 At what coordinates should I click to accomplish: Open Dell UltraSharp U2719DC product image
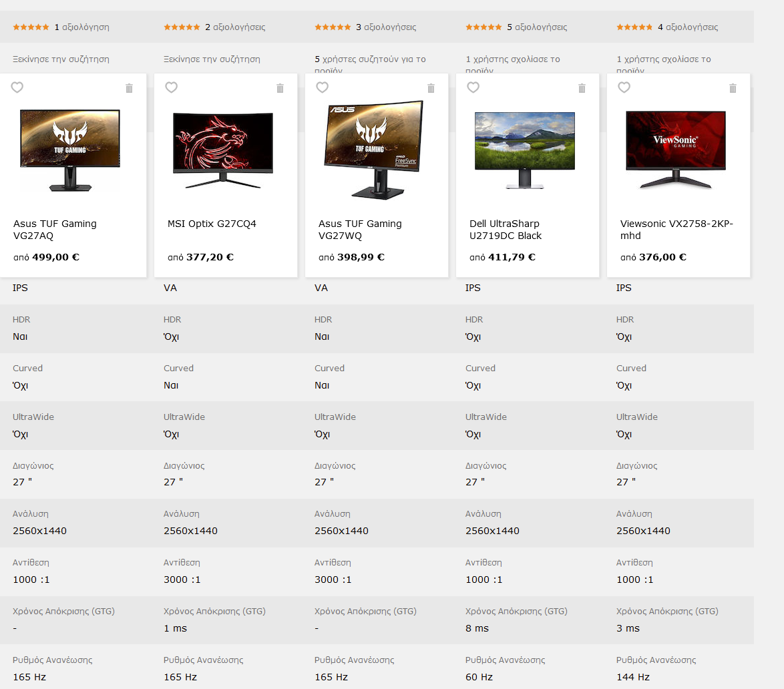pyautogui.click(x=525, y=150)
